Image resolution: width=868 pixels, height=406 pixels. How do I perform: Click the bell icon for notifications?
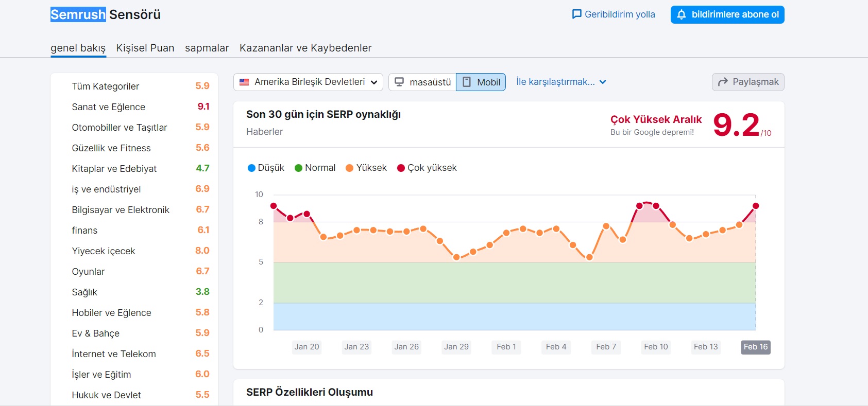(682, 14)
